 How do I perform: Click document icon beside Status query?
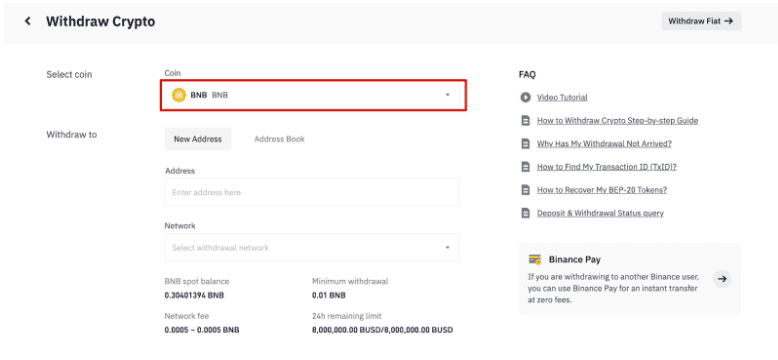tap(525, 213)
